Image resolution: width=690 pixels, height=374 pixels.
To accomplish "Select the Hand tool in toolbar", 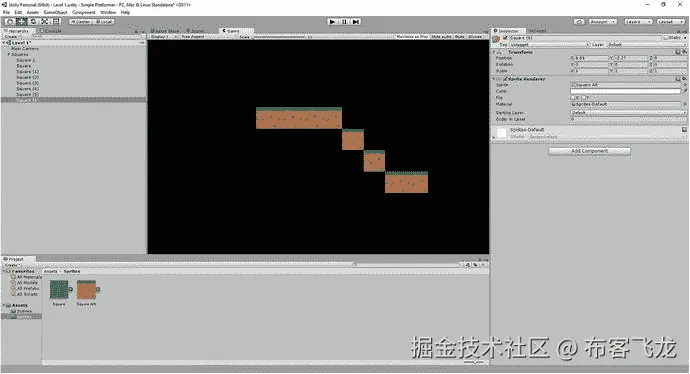I will [x=10, y=21].
